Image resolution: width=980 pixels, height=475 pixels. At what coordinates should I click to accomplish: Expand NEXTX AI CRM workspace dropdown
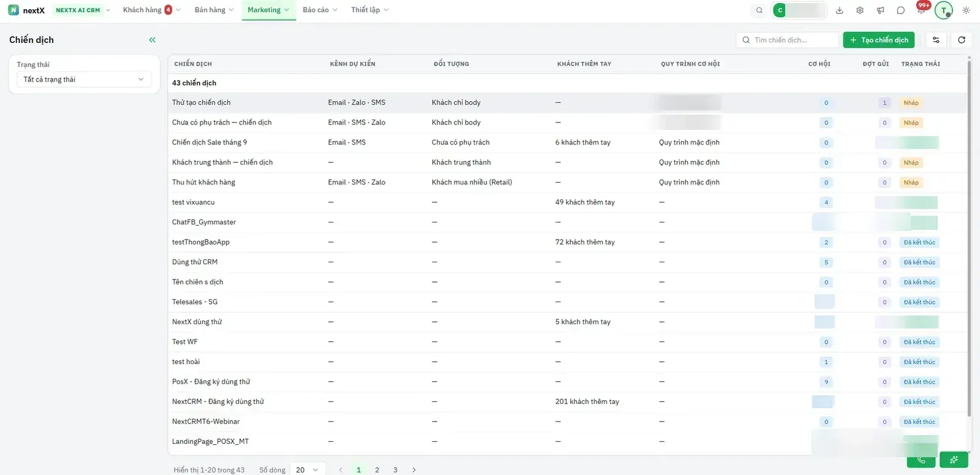click(83, 10)
